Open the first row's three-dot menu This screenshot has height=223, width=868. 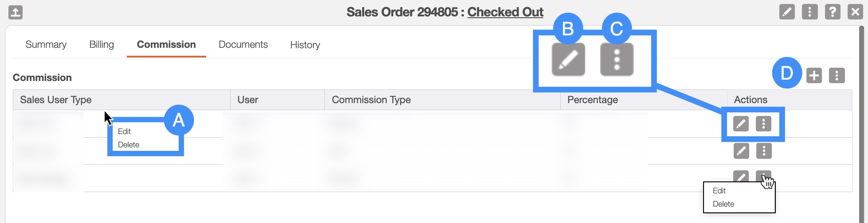(x=763, y=124)
